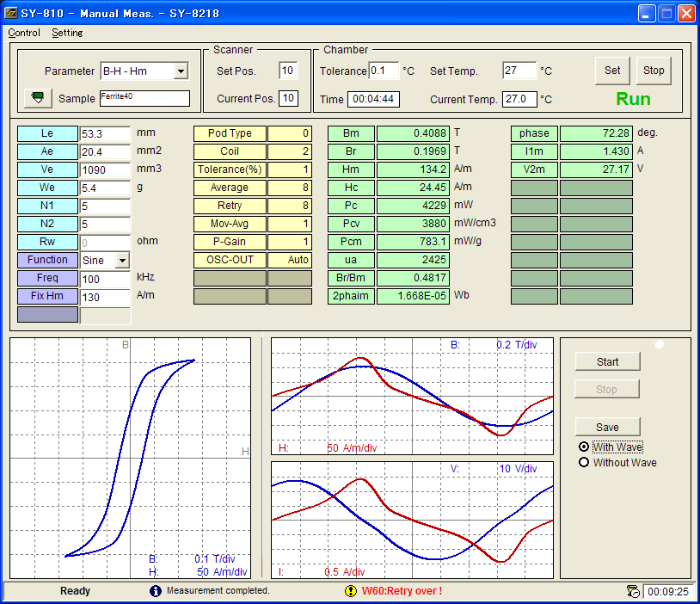Click the blue info icon in status bar
Screen dimensions: 700x604
156,591
